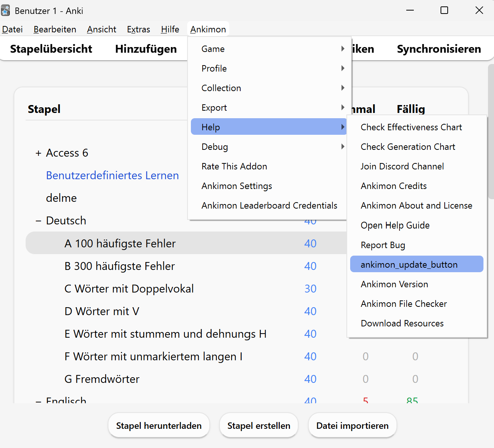Choose Check Effectiveness Chart

(417, 127)
